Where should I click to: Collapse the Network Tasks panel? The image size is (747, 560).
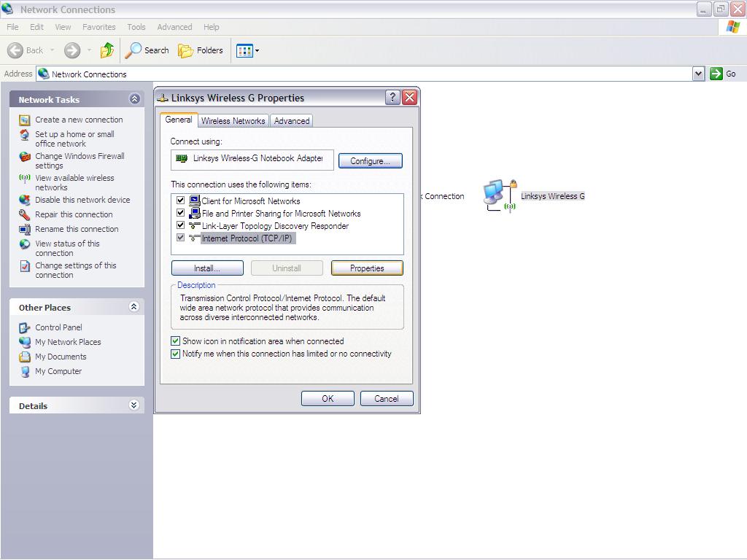(x=134, y=99)
